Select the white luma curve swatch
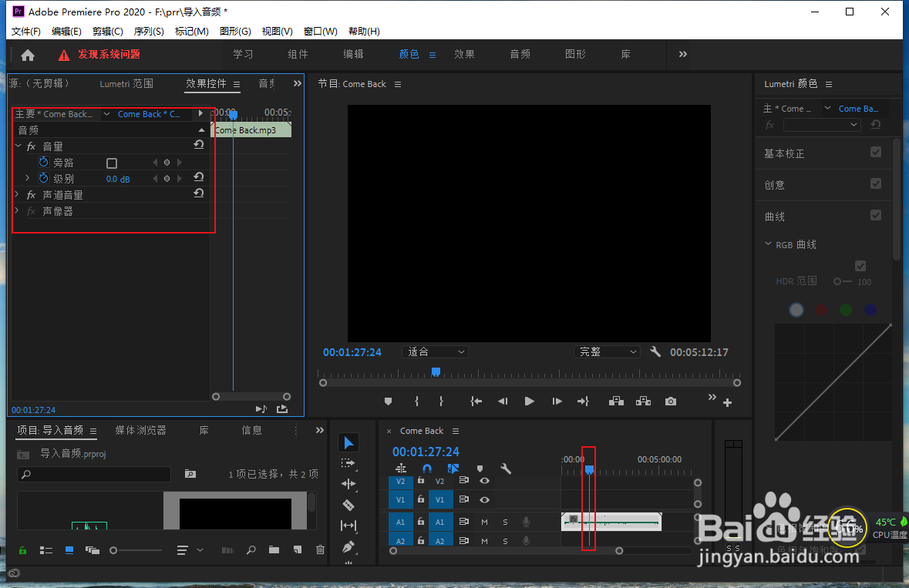The width and height of the screenshot is (909, 588). point(796,310)
